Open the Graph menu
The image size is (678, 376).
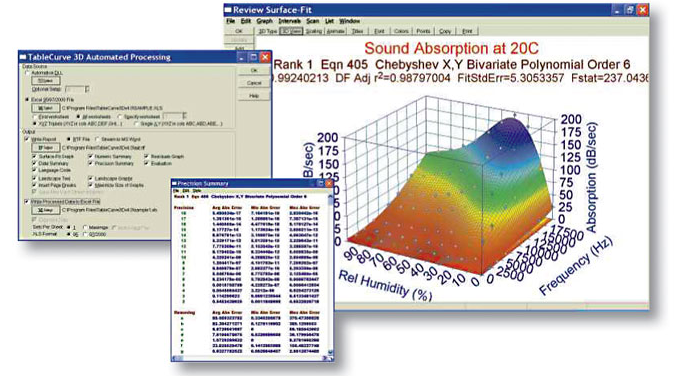pos(264,21)
